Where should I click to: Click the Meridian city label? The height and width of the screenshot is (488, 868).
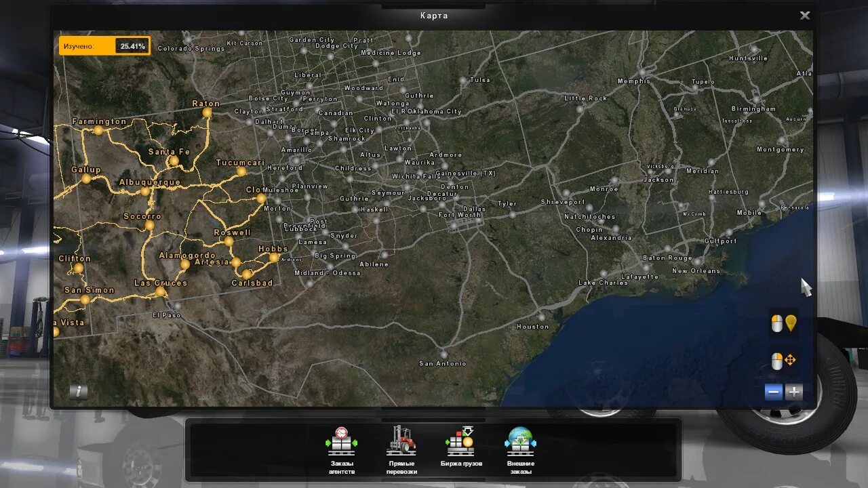703,171
